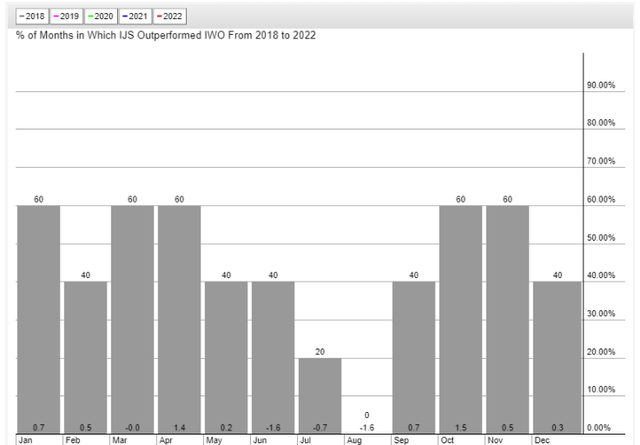Click the Aug axis label

354,440
